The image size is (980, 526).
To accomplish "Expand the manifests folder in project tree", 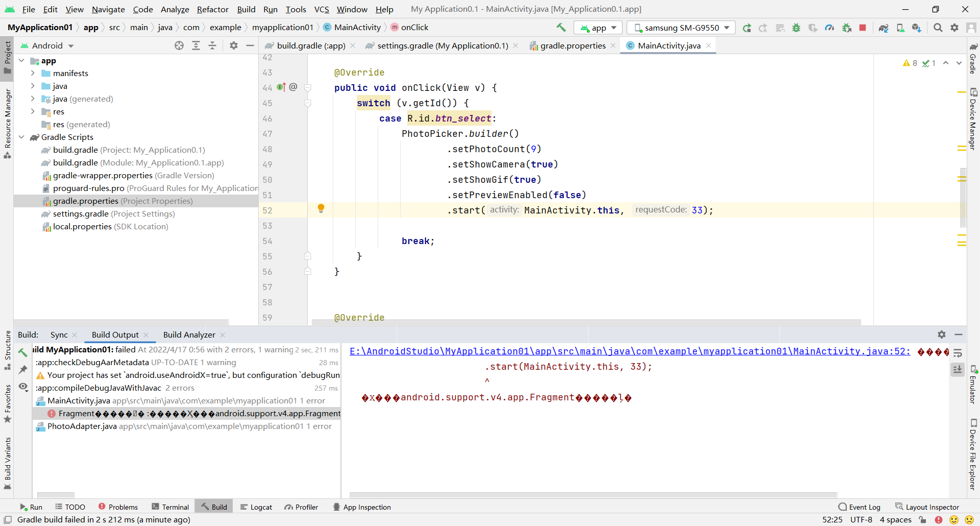I will (x=33, y=73).
